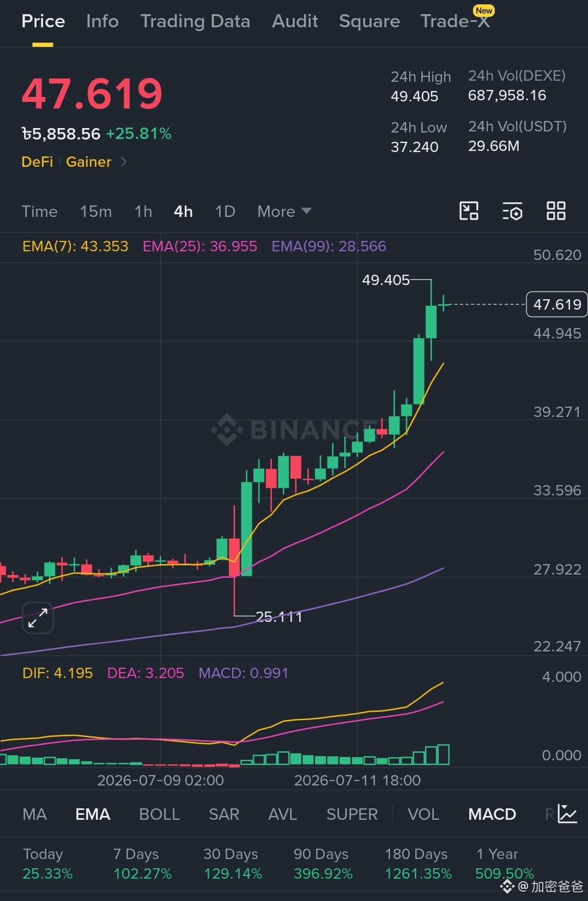Tap the 49.405 high marker on chart
The image size is (588, 901).
tap(386, 280)
